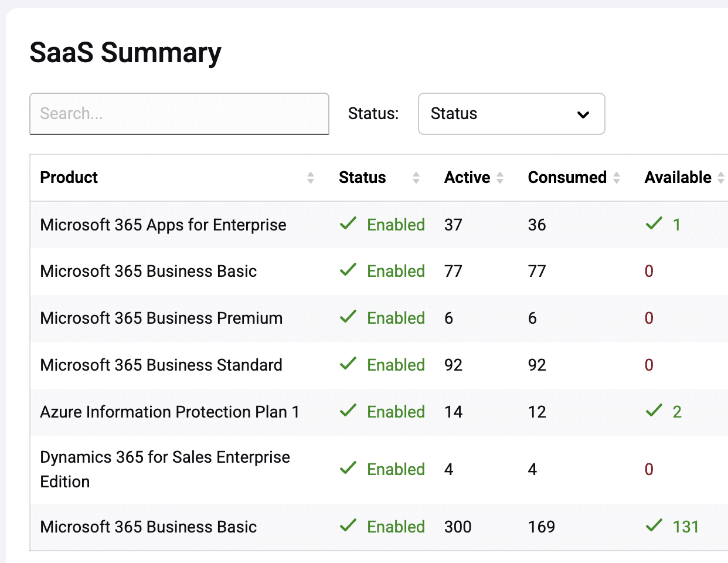728x563 pixels.
Task: Select Microsoft 365 Business Premium product name
Action: point(161,318)
